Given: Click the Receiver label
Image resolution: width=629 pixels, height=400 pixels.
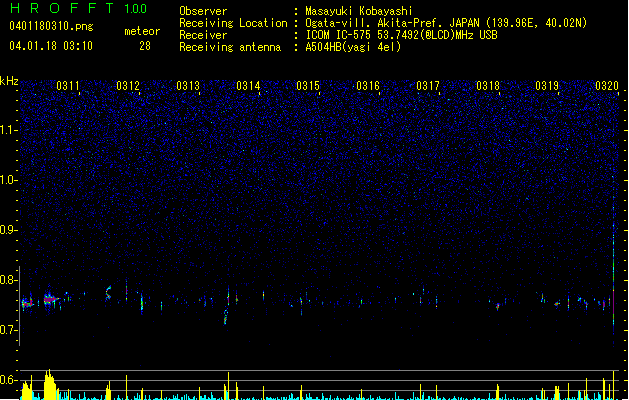Looking at the screenshot, I should click(x=203, y=35).
